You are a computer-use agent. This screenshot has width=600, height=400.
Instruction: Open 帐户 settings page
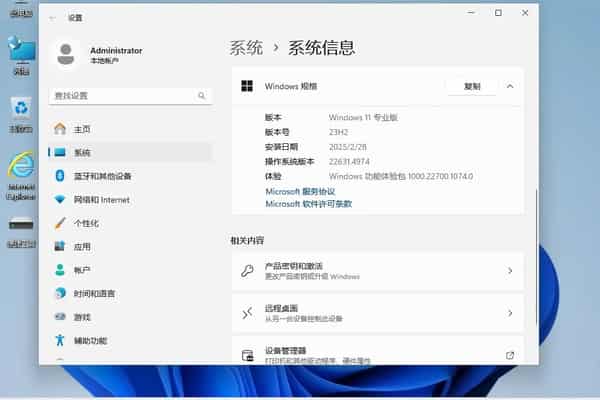(130, 270)
